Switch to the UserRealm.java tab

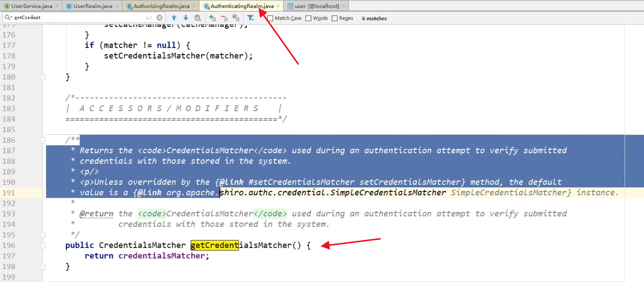pos(93,6)
